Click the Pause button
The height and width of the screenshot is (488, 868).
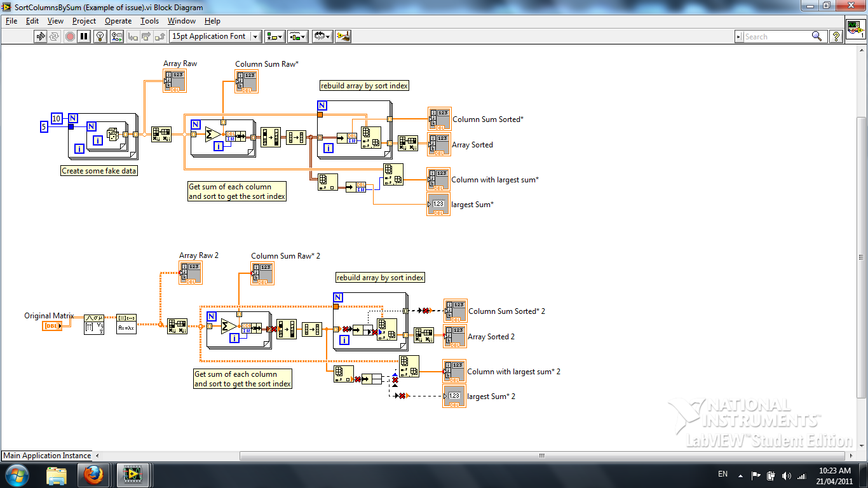click(x=84, y=36)
